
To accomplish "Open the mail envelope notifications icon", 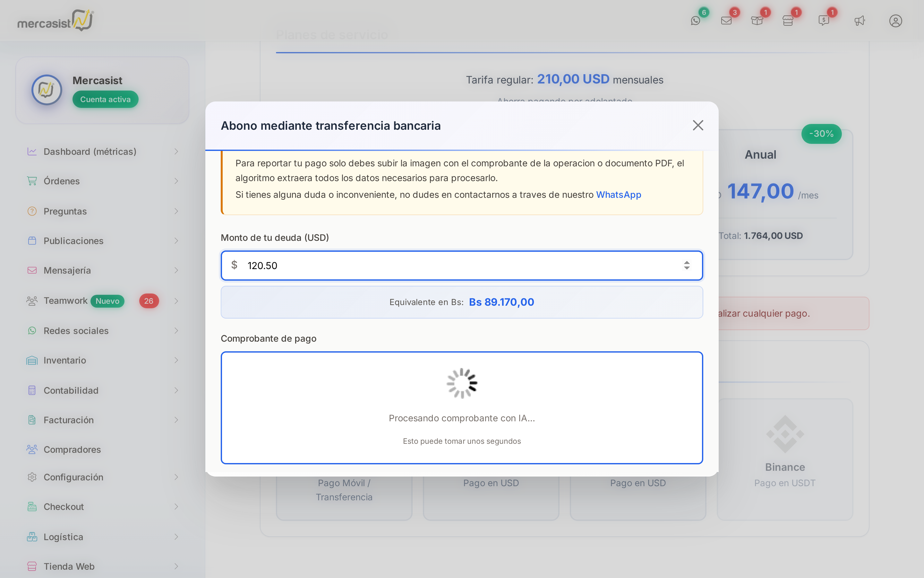I will [726, 21].
